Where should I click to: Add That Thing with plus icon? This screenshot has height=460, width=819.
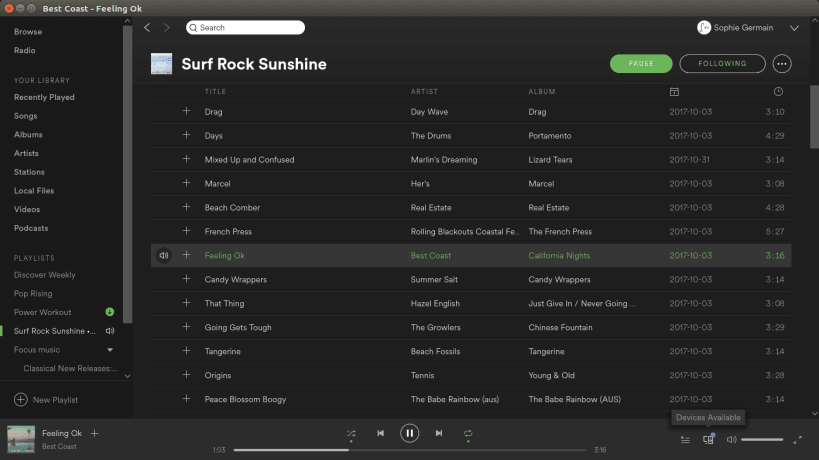(186, 303)
